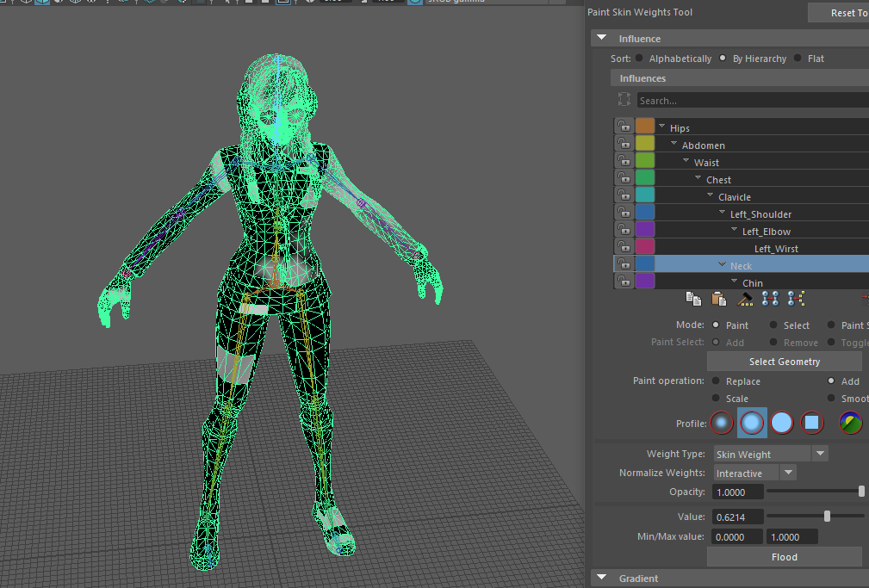Toggle the lock on the Hips influence
The height and width of the screenshot is (588, 869).
(624, 126)
